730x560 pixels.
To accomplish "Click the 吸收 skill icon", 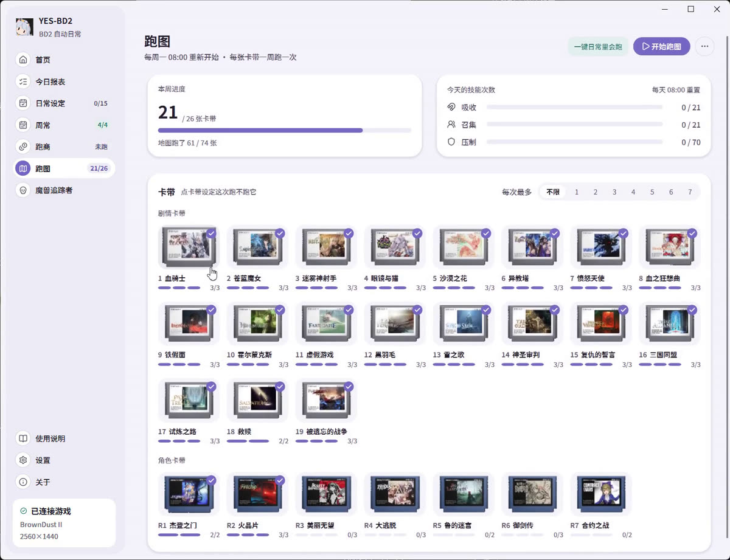I will [451, 107].
